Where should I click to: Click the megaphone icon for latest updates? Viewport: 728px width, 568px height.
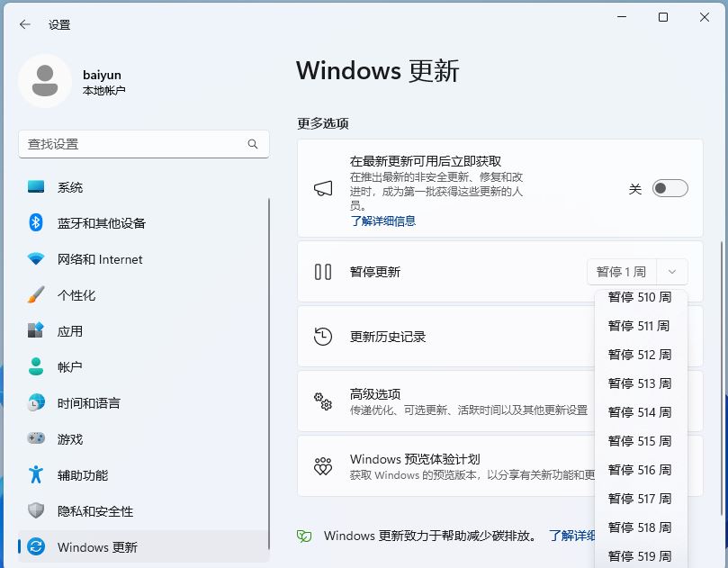coord(323,188)
